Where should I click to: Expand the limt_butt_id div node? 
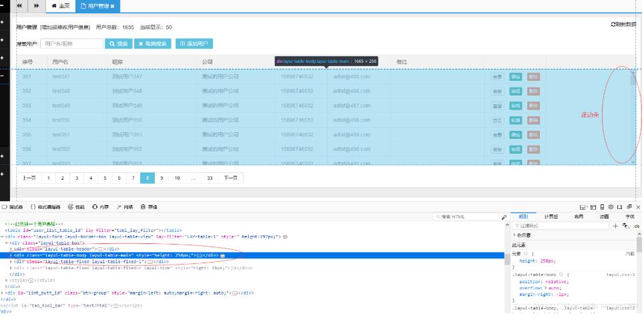click(3, 293)
